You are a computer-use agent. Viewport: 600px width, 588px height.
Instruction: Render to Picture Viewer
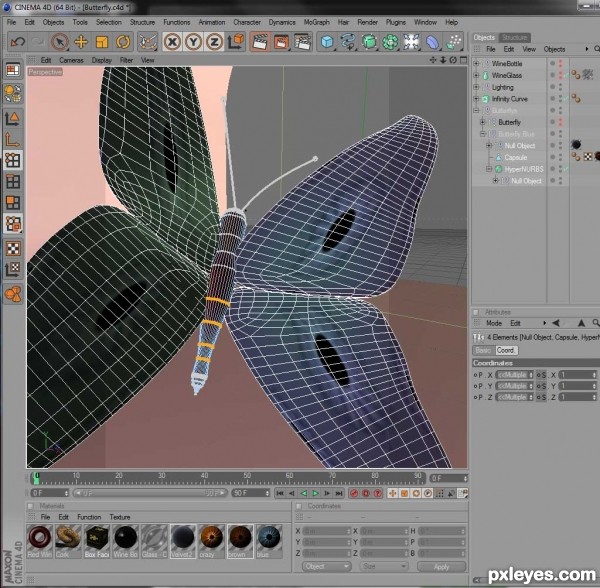point(281,42)
